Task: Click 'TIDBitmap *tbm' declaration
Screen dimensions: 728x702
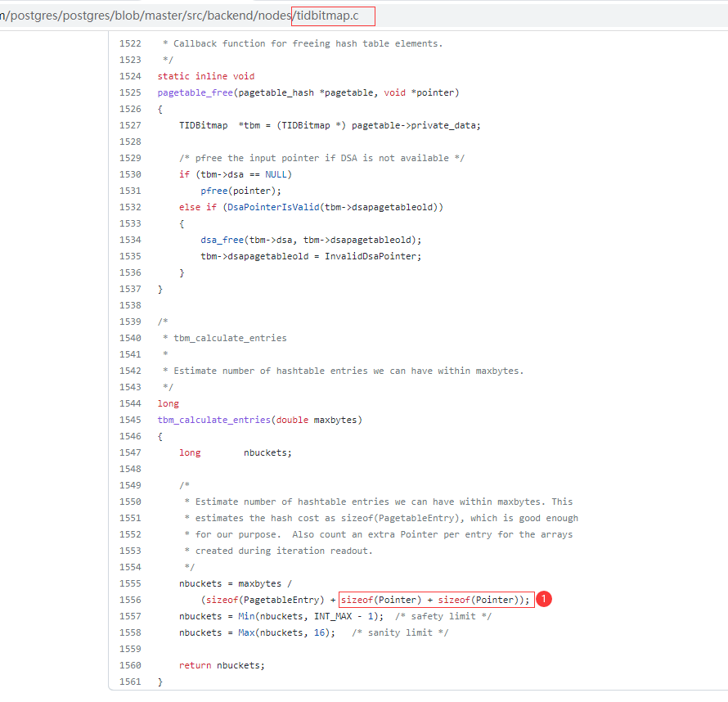Action: pos(219,125)
